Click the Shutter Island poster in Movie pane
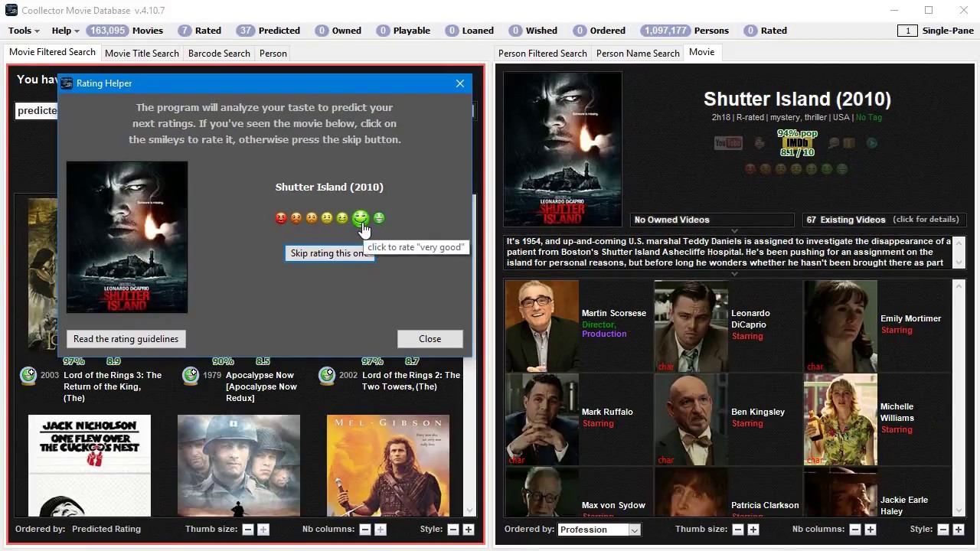Image resolution: width=980 pixels, height=551 pixels. click(x=563, y=148)
